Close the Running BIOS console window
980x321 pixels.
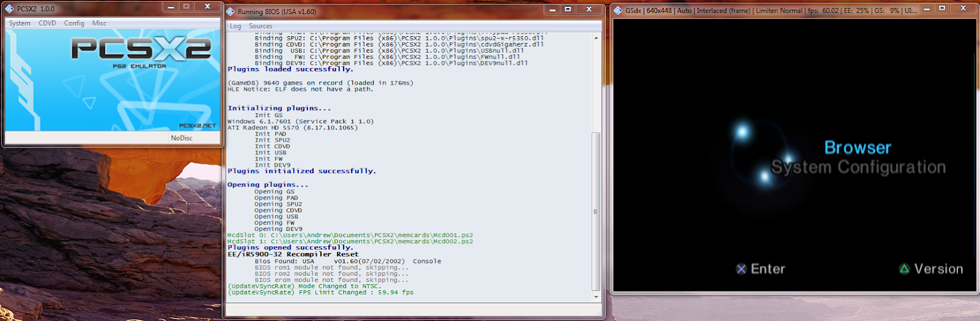[589, 9]
